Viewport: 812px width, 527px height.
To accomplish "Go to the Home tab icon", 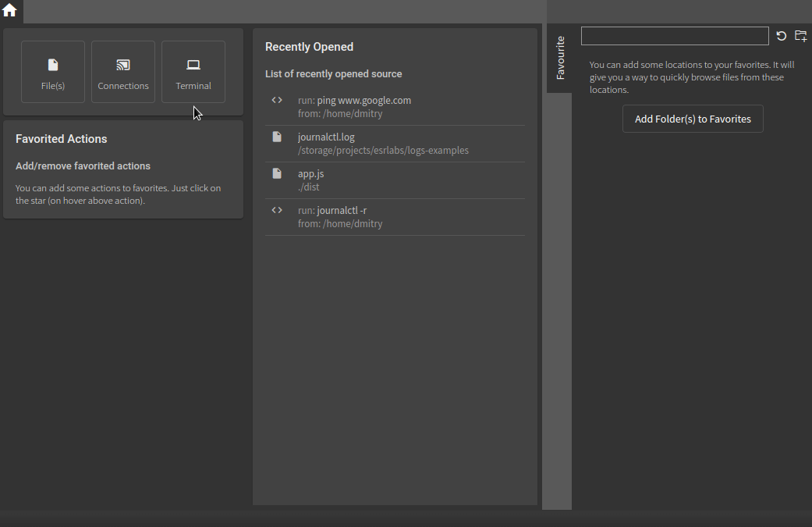I will click(9, 10).
